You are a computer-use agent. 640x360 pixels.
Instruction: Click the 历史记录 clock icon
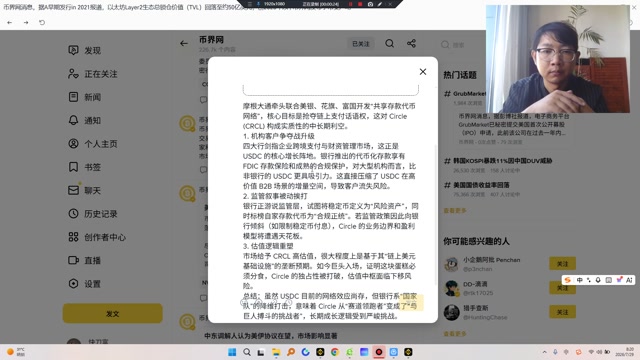coord(73,213)
